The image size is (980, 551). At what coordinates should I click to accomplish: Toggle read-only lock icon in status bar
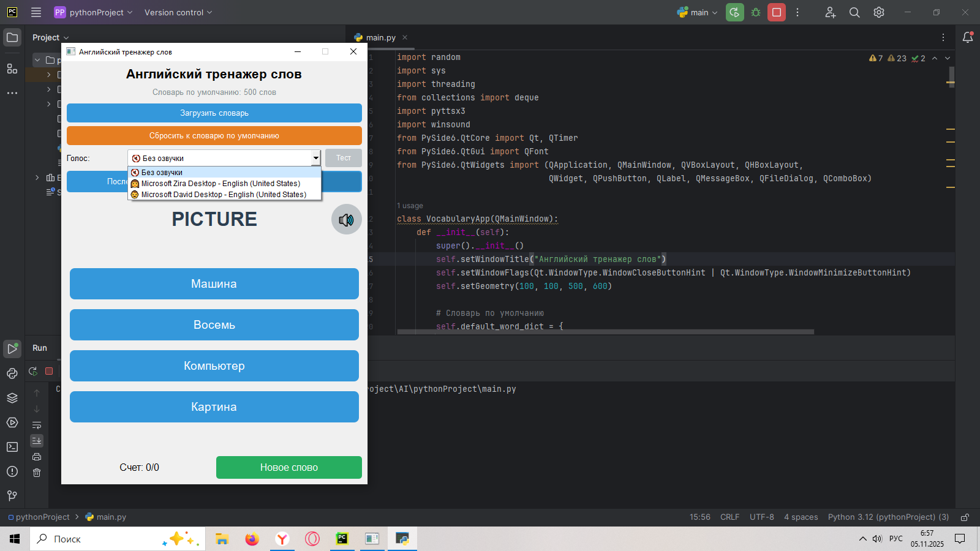(965, 517)
